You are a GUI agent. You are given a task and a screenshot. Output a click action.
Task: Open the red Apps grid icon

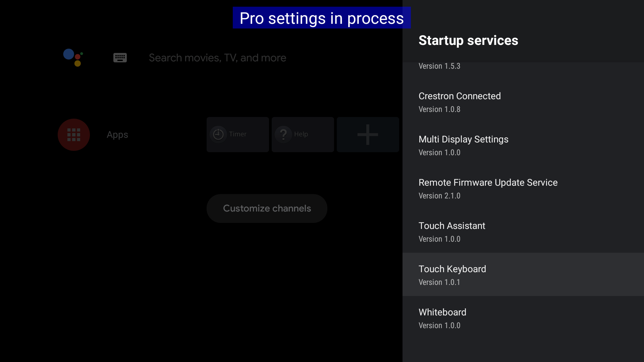[x=74, y=135]
